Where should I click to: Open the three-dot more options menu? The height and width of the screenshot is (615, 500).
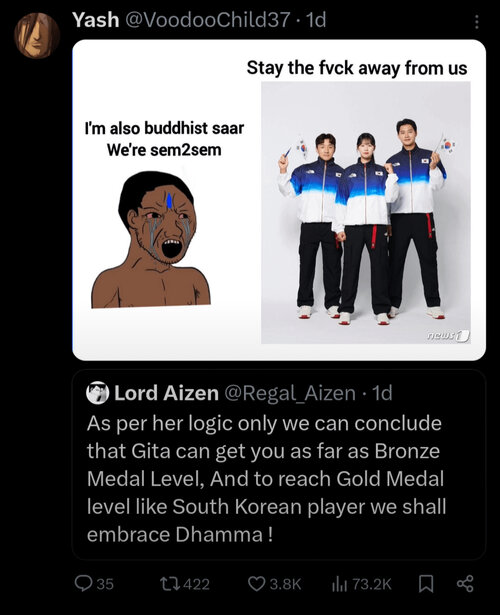[476, 22]
